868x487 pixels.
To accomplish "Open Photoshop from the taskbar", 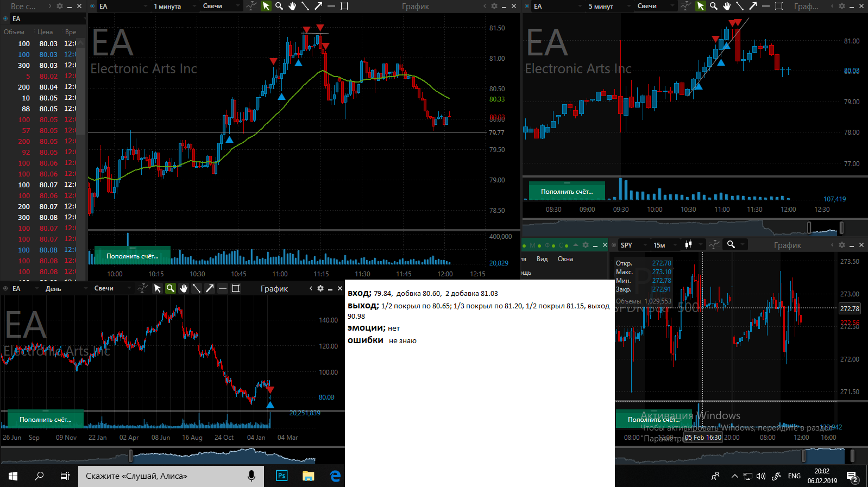I will click(282, 476).
